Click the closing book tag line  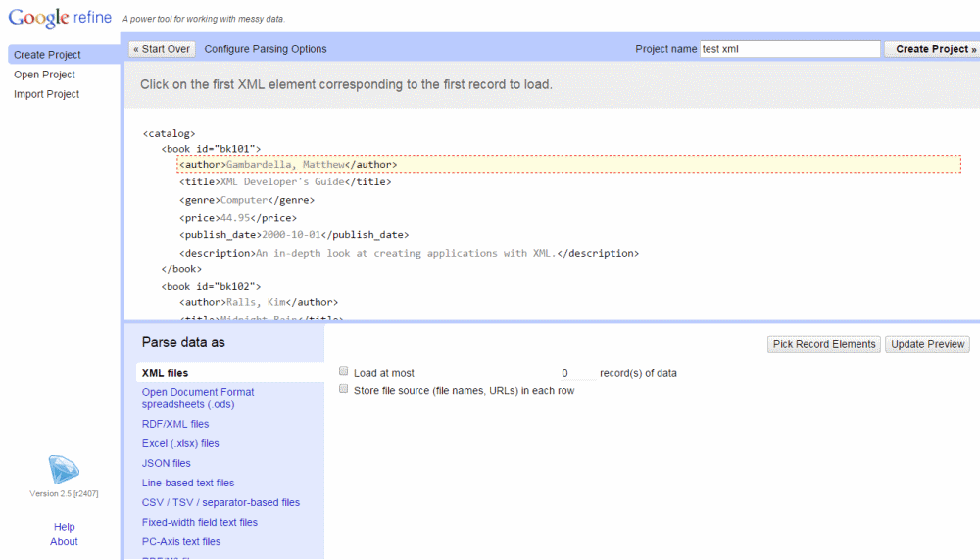[x=182, y=269]
